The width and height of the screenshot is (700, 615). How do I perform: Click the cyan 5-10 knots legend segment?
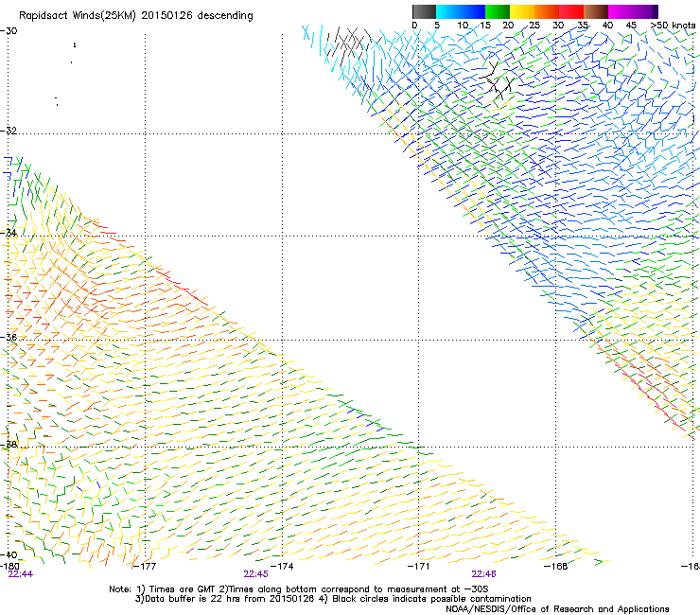point(448,11)
